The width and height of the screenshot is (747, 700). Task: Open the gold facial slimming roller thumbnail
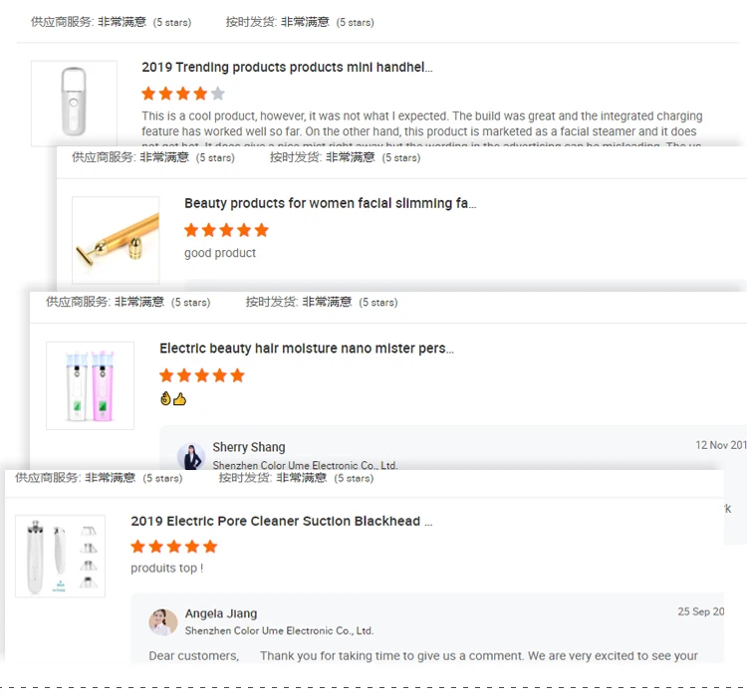[x=116, y=239]
